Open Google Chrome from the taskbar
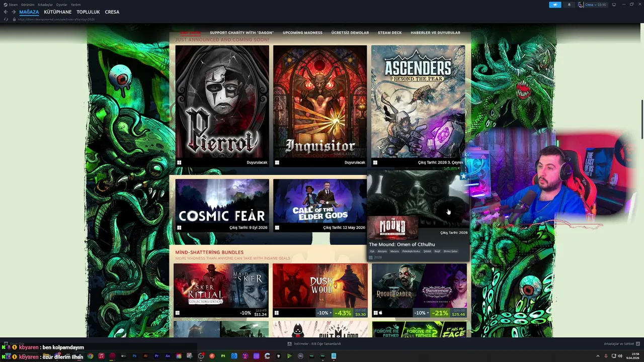 (91, 356)
